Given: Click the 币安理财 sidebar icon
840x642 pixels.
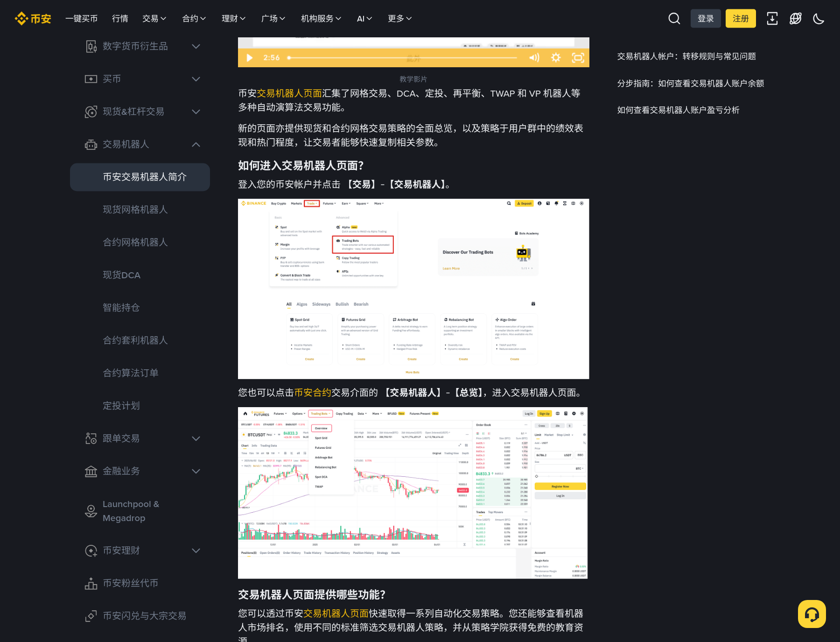Looking at the screenshot, I should point(91,550).
